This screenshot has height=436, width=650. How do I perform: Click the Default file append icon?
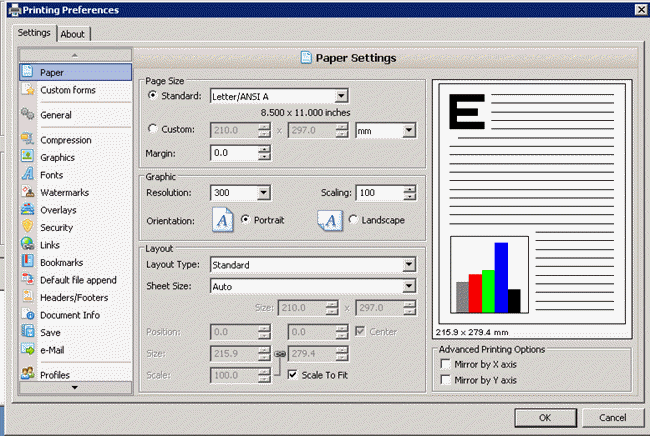point(27,279)
